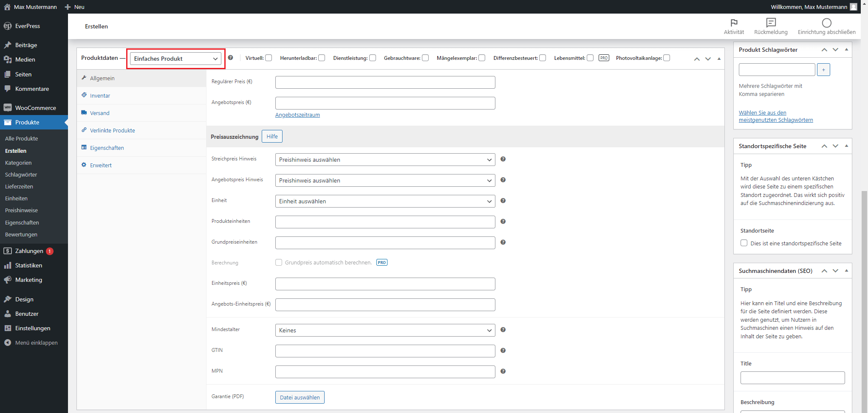The width and height of the screenshot is (868, 413).
Task: Click help icon next to Streichpreis Hinweis
Action: pos(503,159)
